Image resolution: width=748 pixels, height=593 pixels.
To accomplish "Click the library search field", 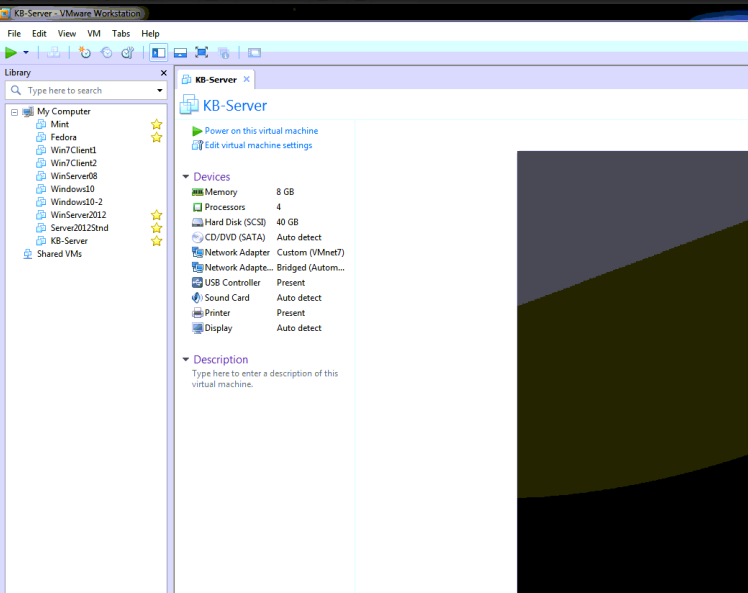I will (x=86, y=90).
